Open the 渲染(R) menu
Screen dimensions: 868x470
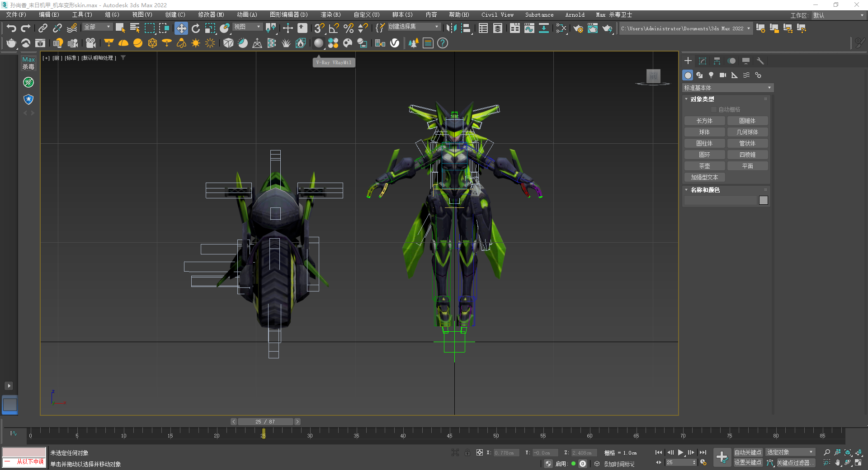(330, 15)
